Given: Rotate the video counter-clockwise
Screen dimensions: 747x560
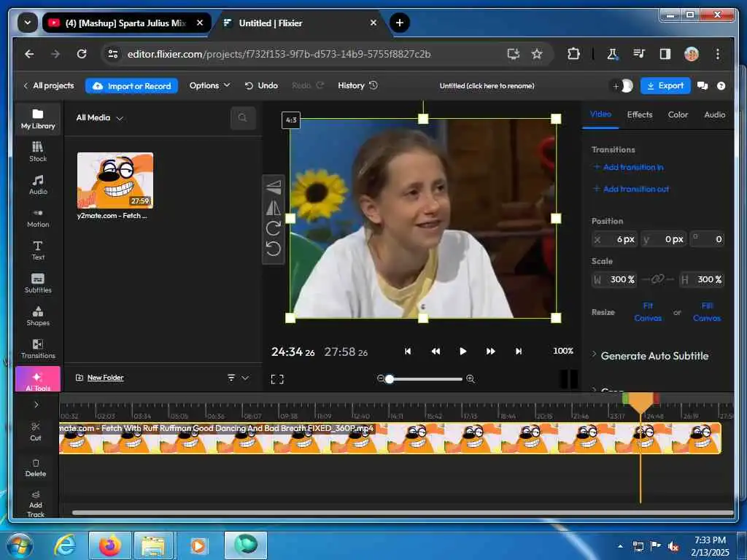Looking at the screenshot, I should pos(274,249).
